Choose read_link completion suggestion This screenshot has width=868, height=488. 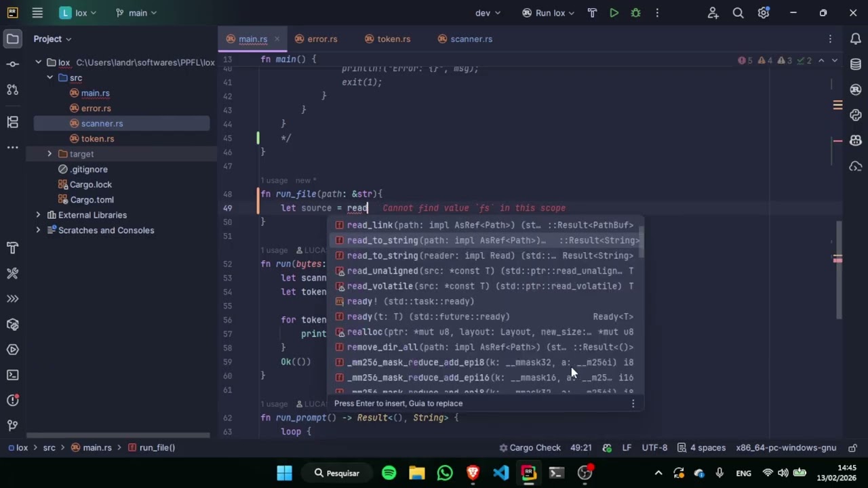tap(485, 225)
